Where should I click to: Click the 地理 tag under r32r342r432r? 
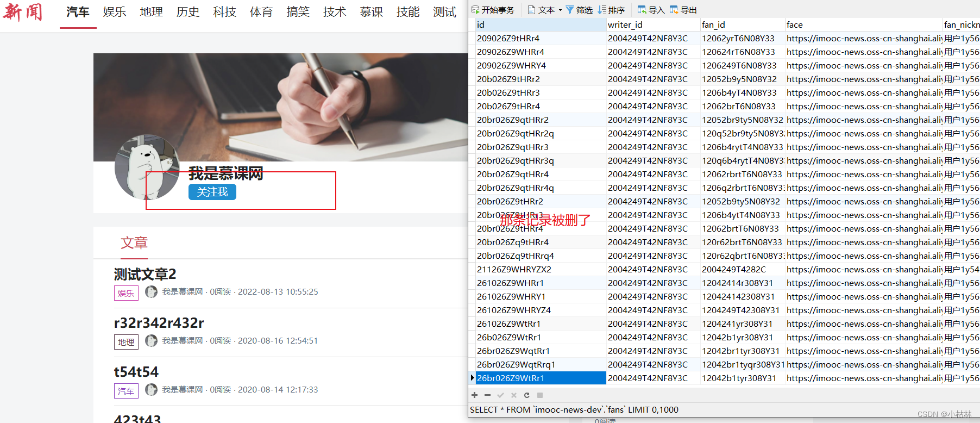tap(126, 342)
